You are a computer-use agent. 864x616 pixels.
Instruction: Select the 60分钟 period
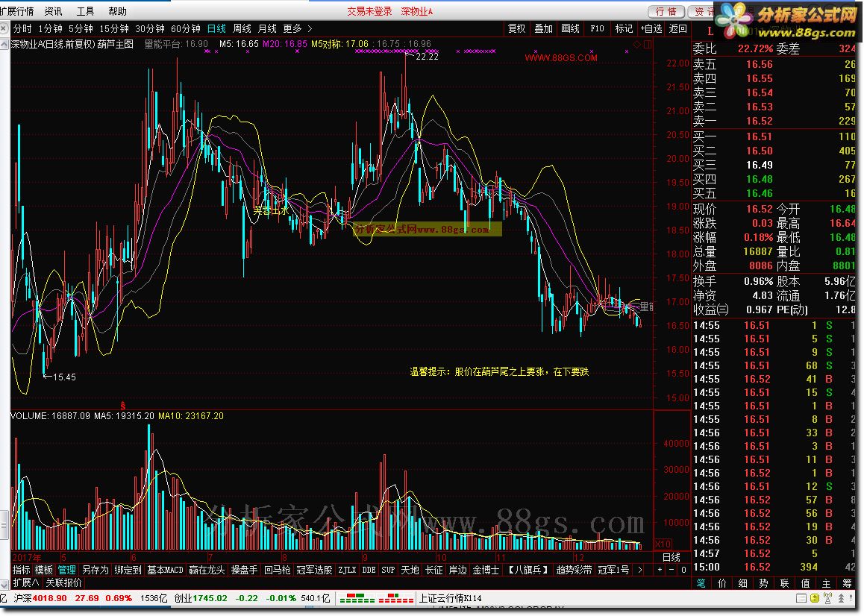(x=186, y=28)
